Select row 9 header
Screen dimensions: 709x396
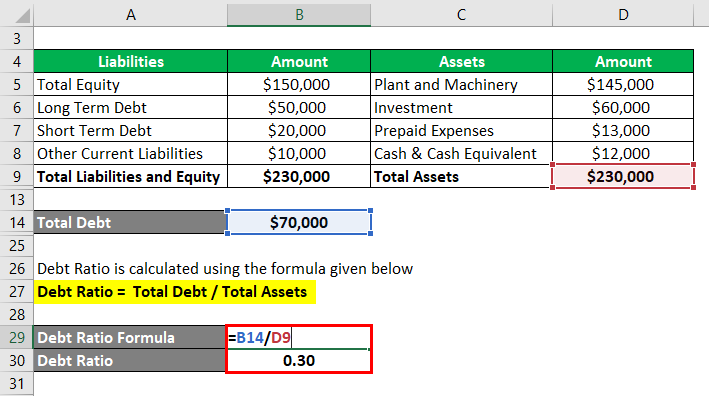17,176
